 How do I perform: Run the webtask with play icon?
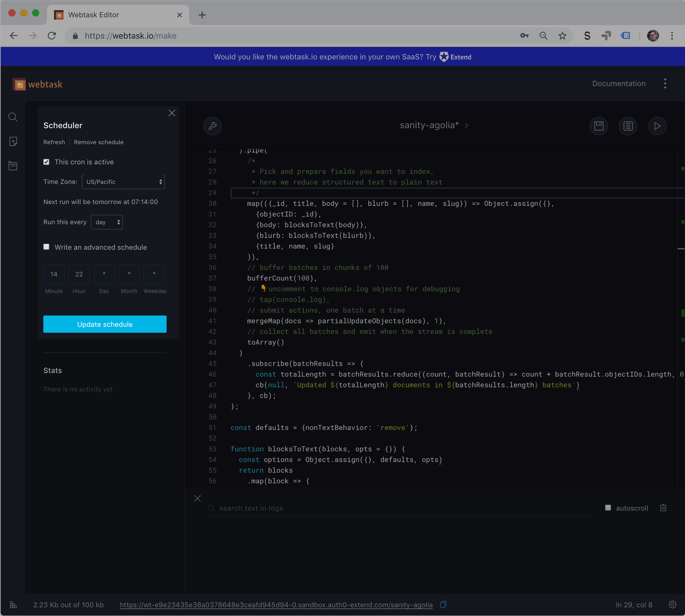[x=657, y=126]
